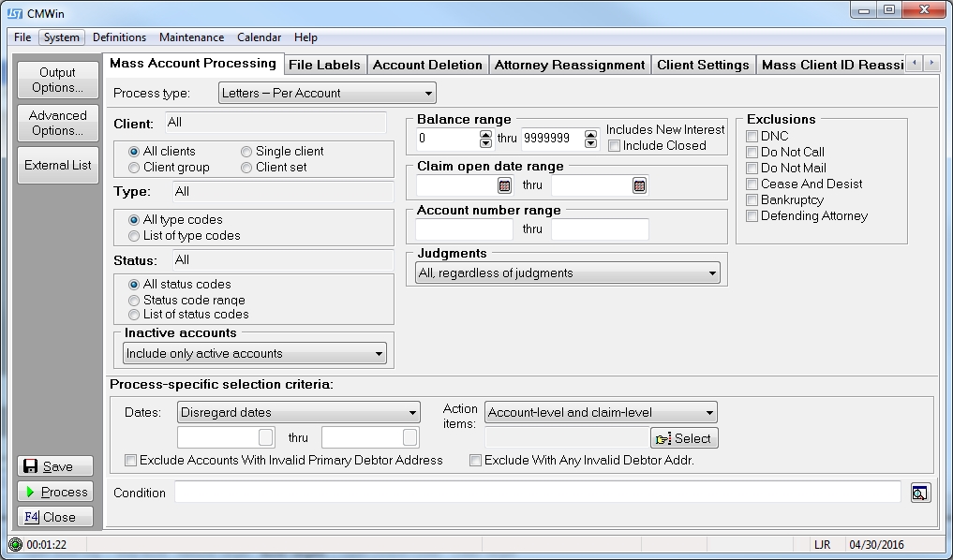The image size is (953, 560).
Task: Click the Condition text input field
Action: coord(537,493)
